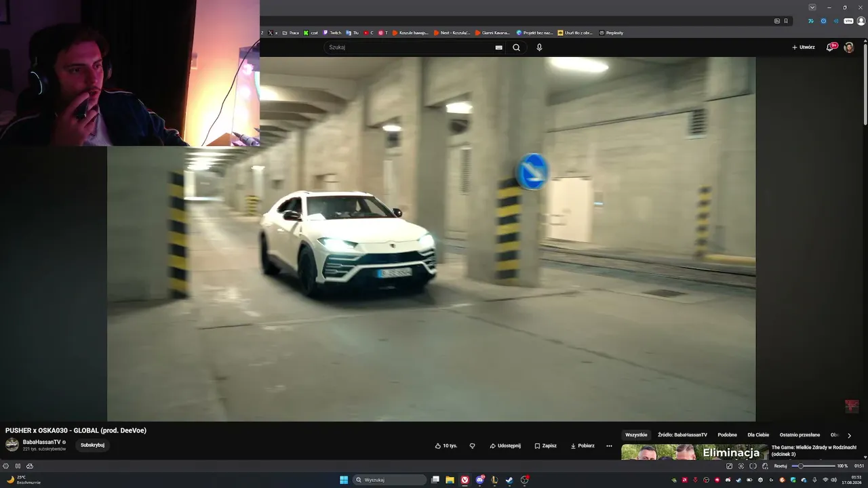
Task: Open The Game: Wielkie Zdrady video thumbnail
Action: 694,452
